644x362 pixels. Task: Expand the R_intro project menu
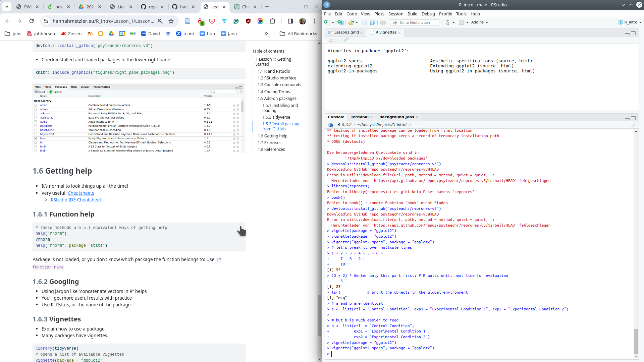coord(630,22)
